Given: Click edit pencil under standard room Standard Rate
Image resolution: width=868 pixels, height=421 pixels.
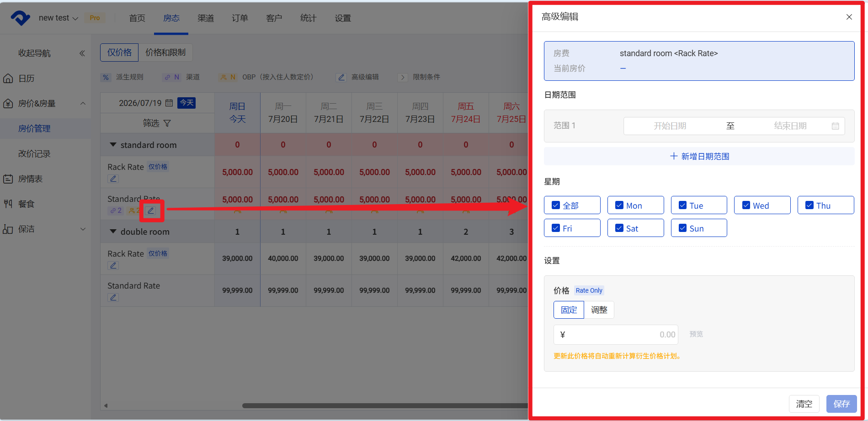Looking at the screenshot, I should [x=150, y=210].
